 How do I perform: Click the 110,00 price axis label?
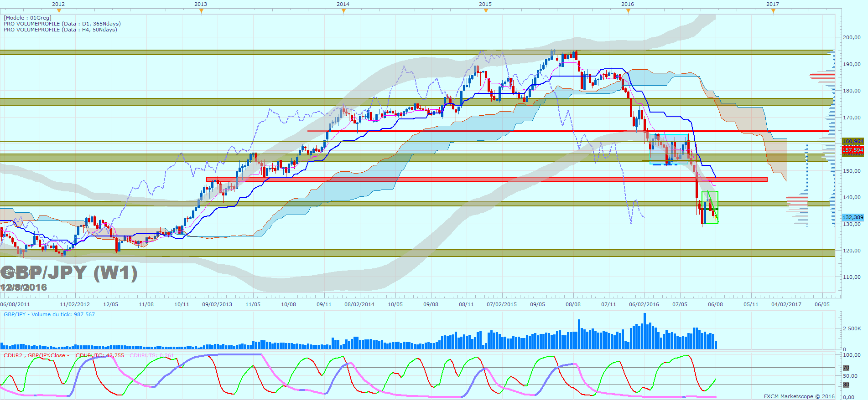[x=852, y=277]
